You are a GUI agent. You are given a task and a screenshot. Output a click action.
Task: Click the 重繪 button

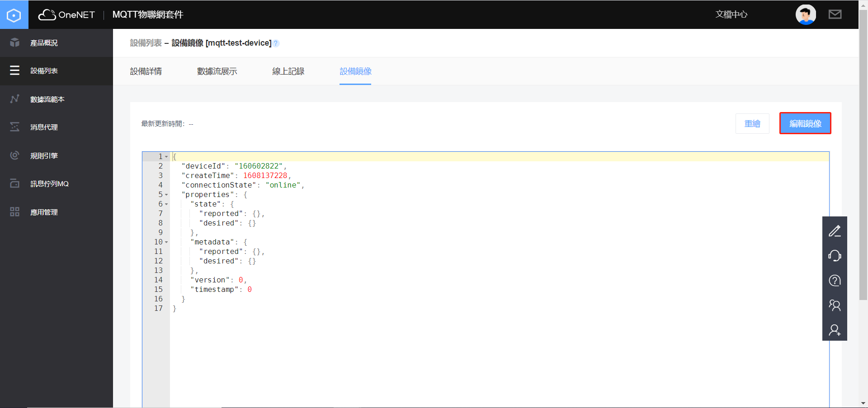click(752, 123)
